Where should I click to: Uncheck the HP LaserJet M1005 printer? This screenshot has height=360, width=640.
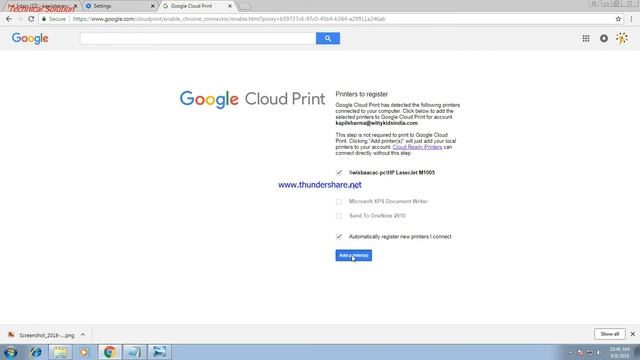click(339, 173)
